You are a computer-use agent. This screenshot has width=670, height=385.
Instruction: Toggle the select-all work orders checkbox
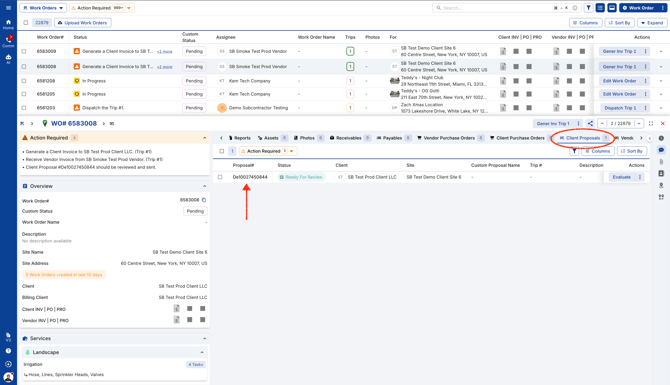(x=26, y=23)
